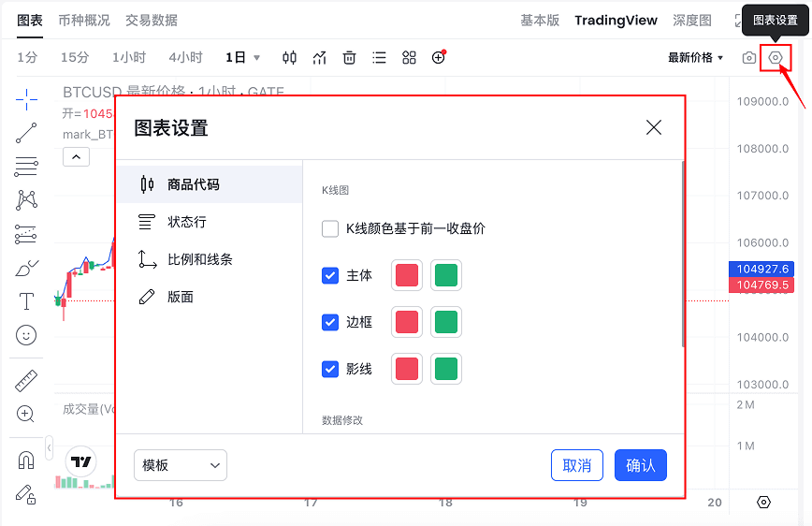Enable K线颜色基于前一收盘价 checkbox

[330, 229]
